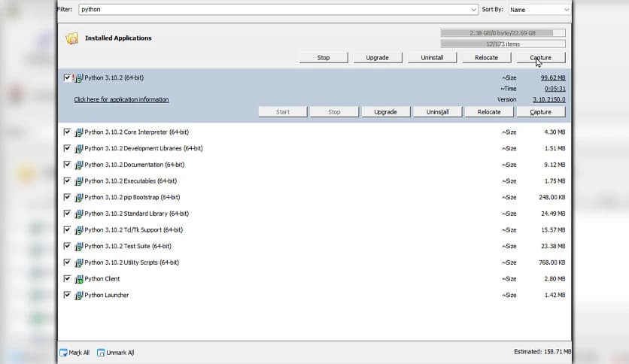
Task: Click the Python 3.10.2 Tcl/Tk Support icon
Action: pos(78,230)
